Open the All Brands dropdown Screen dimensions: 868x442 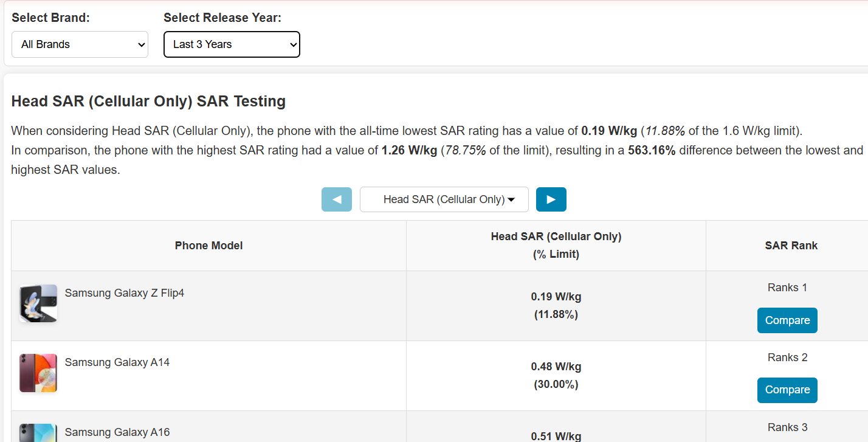click(80, 44)
